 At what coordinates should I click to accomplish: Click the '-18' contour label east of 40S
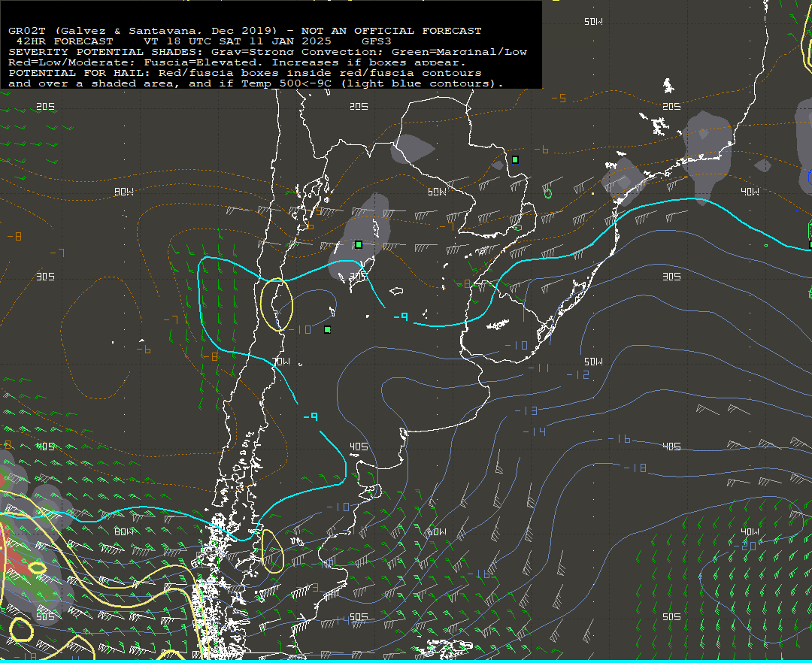635,468
